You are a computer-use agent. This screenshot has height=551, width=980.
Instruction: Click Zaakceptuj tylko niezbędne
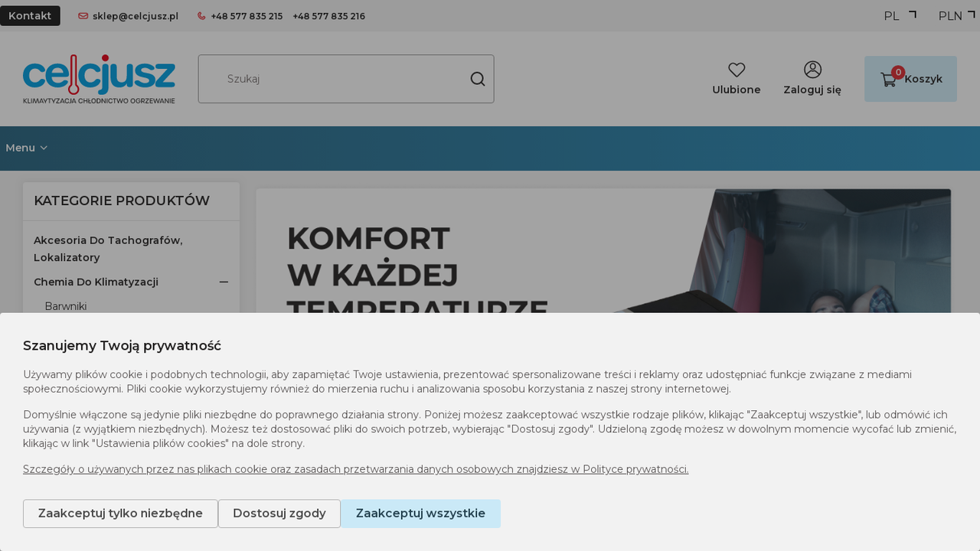[120, 514]
